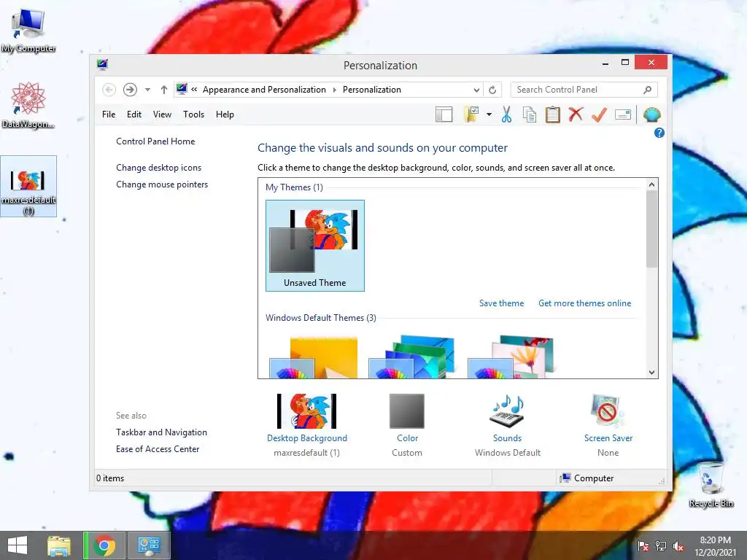Open the Edit menu
The height and width of the screenshot is (560, 747).
point(134,114)
